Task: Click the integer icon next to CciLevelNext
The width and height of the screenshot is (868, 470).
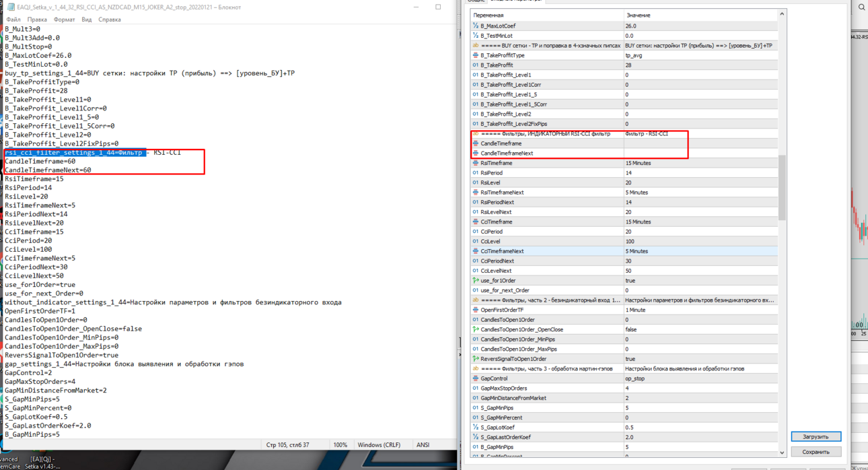Action: [476, 271]
